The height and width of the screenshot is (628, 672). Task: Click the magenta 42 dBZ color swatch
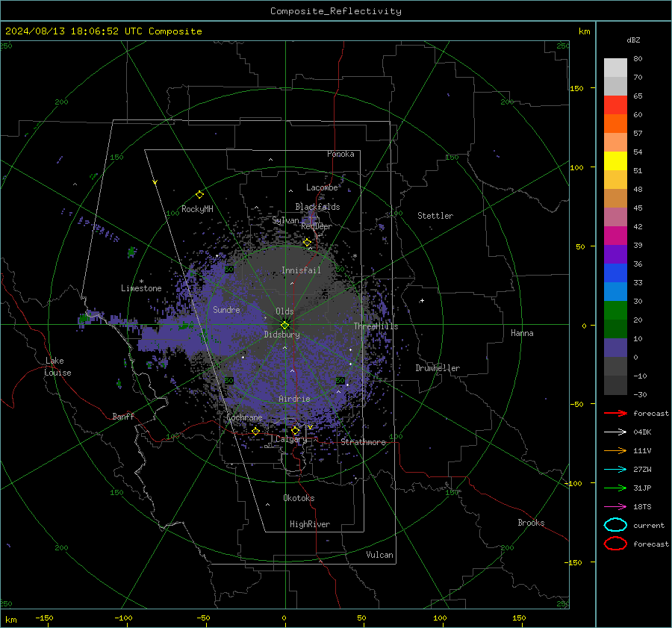pyautogui.click(x=615, y=236)
